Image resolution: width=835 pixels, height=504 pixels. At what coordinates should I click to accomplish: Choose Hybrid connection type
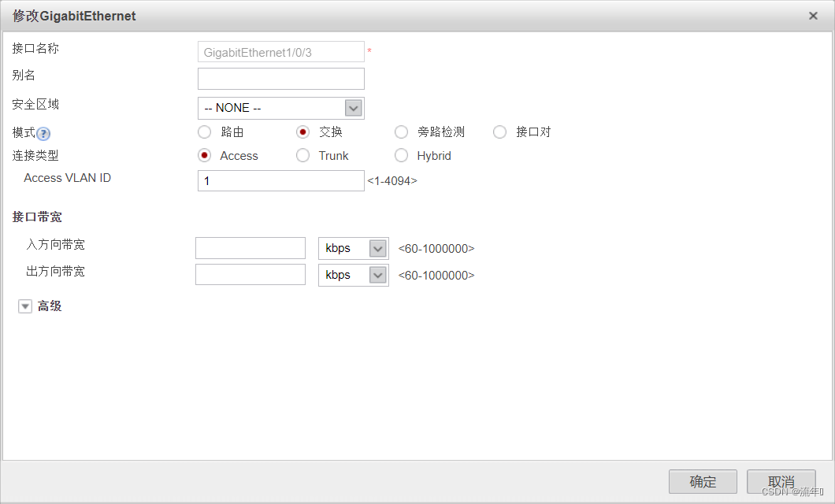pyautogui.click(x=402, y=155)
